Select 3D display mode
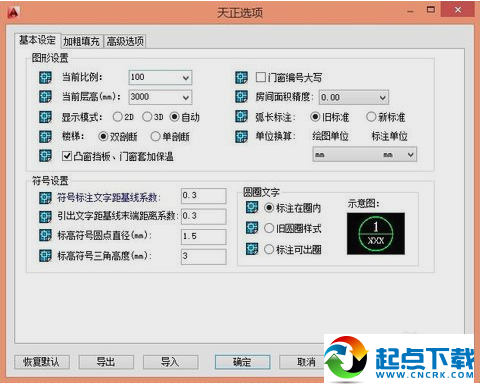This screenshot has width=481, height=384. [x=147, y=117]
